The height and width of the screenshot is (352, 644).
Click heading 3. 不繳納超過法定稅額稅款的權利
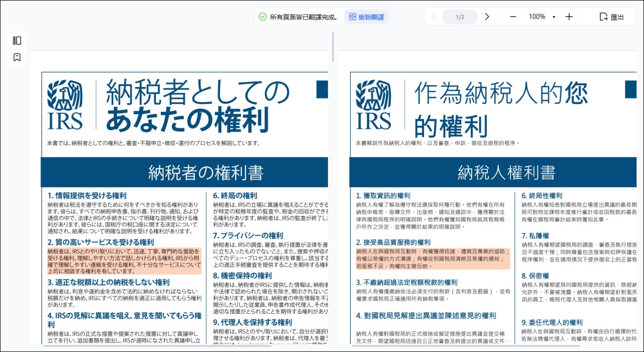click(x=407, y=283)
